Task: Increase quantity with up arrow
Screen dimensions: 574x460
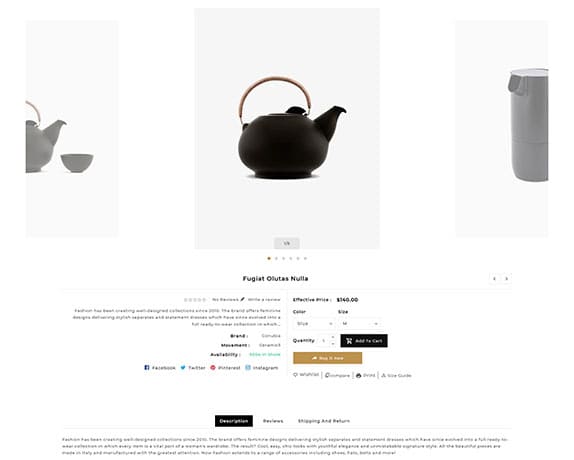Action: pos(333,337)
